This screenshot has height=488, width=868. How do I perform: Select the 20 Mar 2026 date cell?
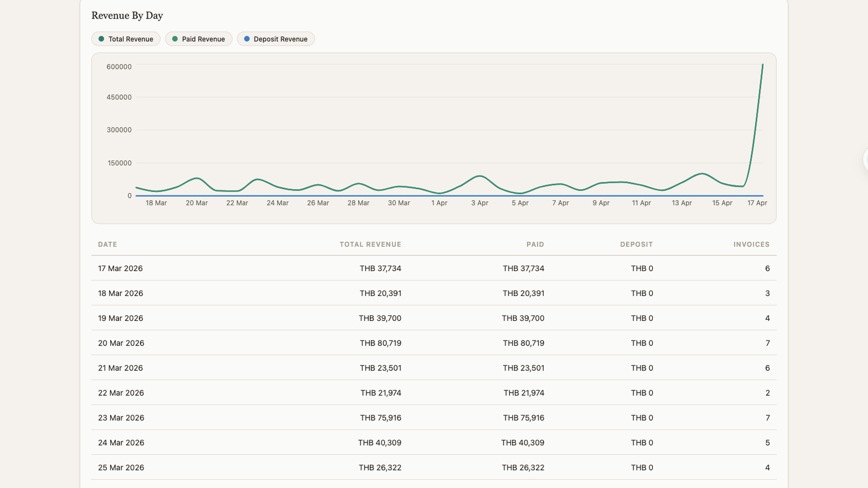coord(121,343)
